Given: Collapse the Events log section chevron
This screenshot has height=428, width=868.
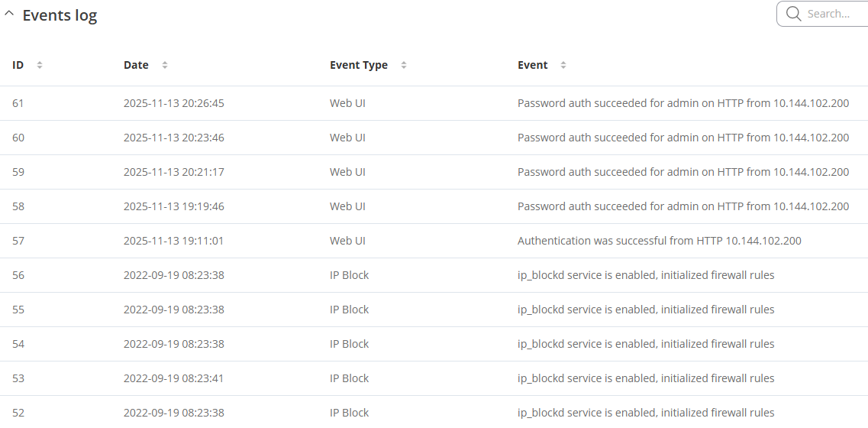Looking at the screenshot, I should click(x=9, y=15).
